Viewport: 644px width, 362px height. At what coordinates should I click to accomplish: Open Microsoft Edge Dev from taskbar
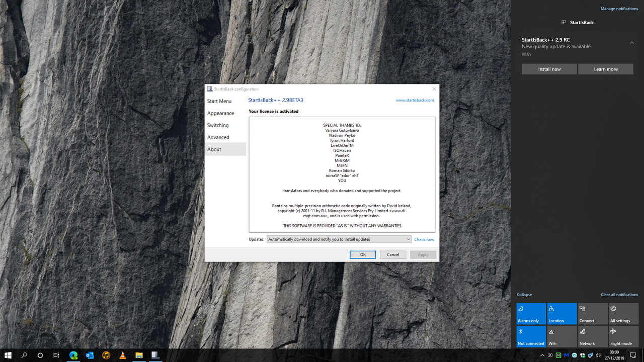(73, 355)
